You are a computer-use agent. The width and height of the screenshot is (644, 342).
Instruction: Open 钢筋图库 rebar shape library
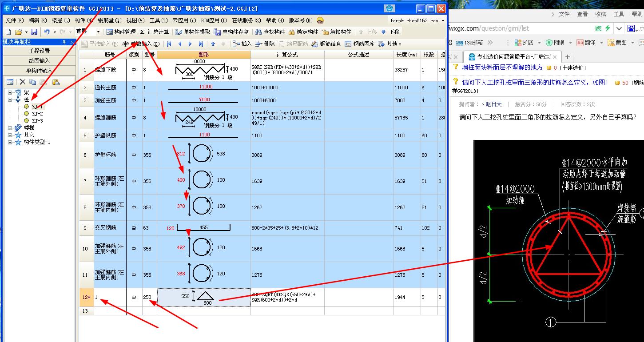[359, 44]
